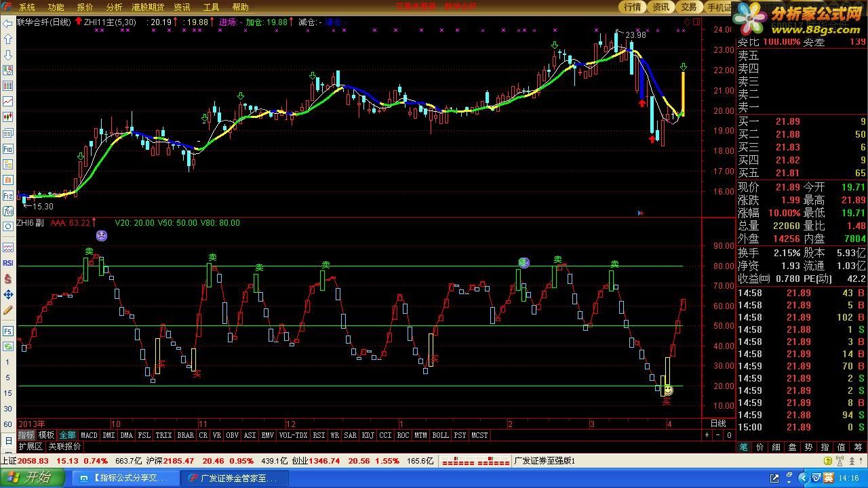This screenshot has width=868, height=488.
Task: Switch to the MACD indicator tab
Action: tap(89, 435)
